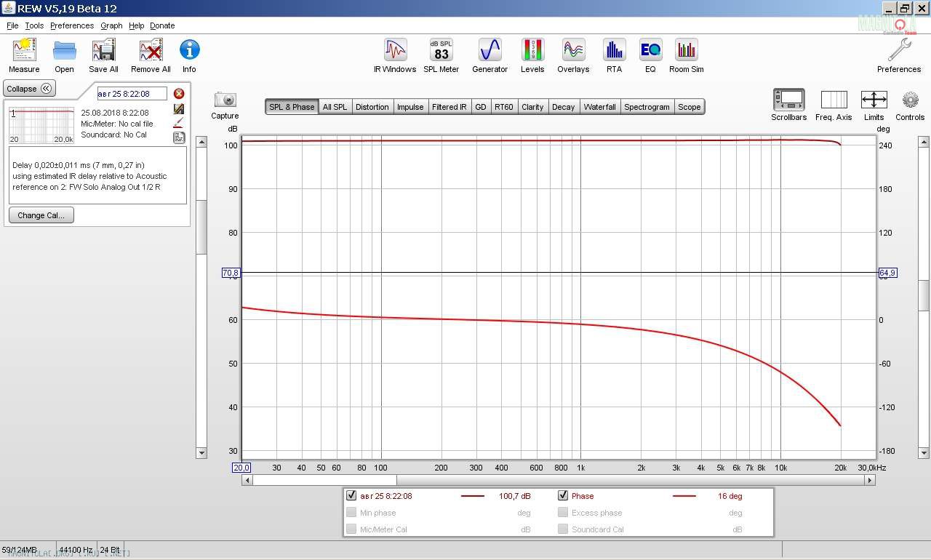
Task: Switch to Filtered IR graph
Action: [449, 107]
